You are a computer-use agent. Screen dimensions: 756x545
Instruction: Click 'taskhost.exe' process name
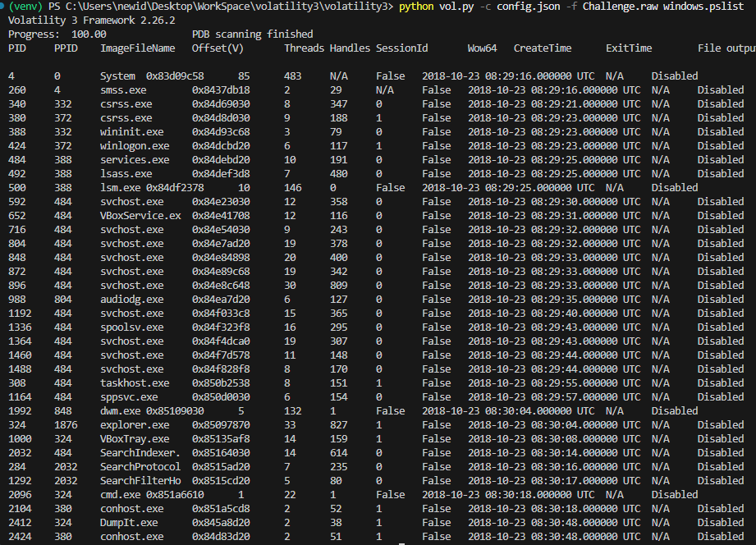135,383
